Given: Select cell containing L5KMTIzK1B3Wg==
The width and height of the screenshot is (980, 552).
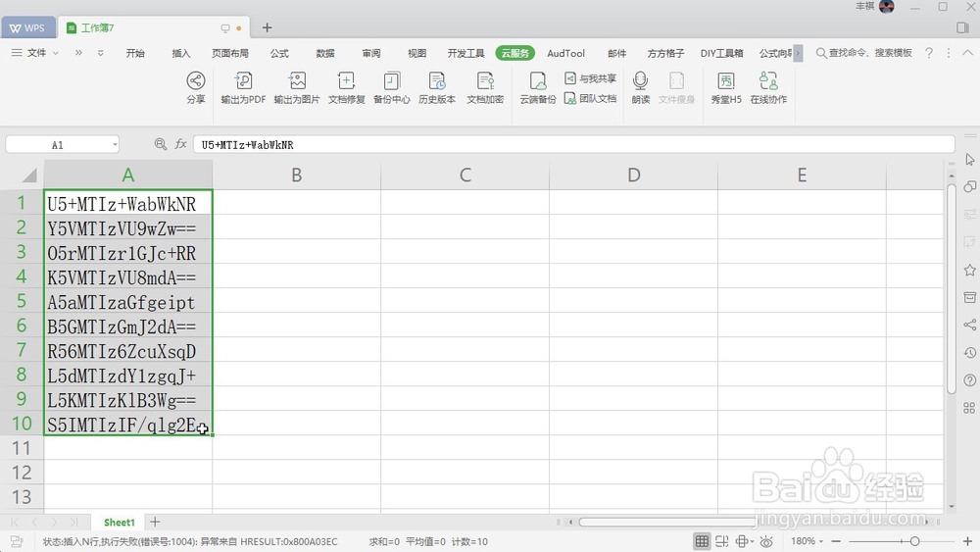Looking at the screenshot, I should [128, 400].
